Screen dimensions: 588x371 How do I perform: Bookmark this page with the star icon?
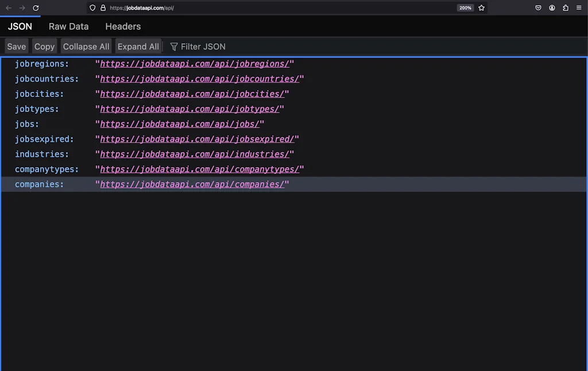coord(481,8)
